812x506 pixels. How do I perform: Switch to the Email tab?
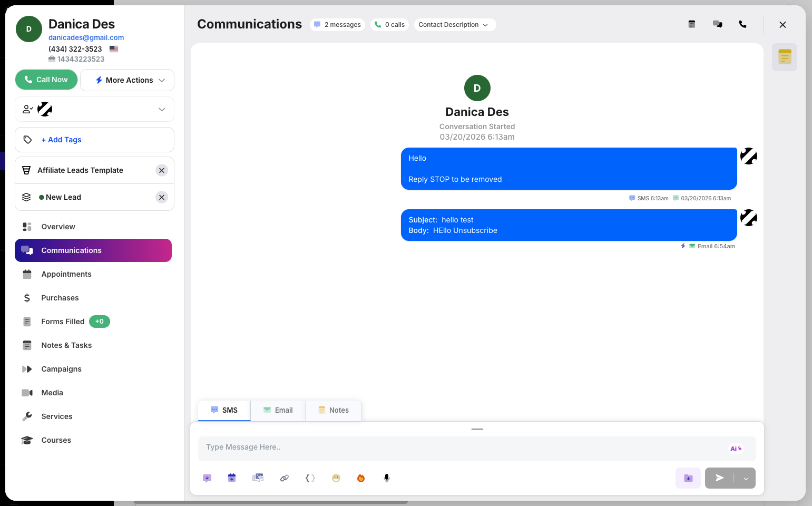[x=278, y=410]
